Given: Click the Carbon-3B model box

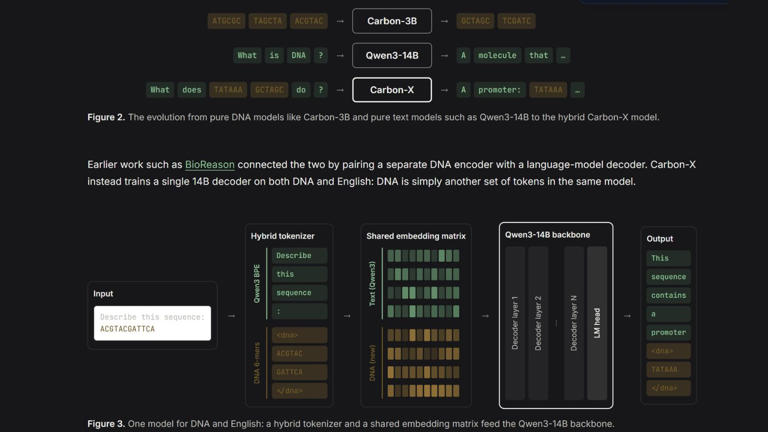Looking at the screenshot, I should pyautogui.click(x=392, y=21).
